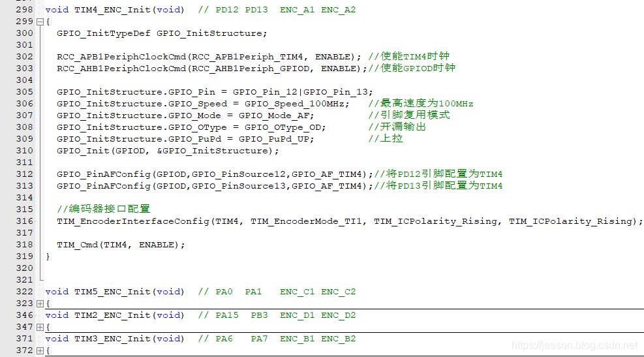Click the GPIO_Init(GPIOD call on line 310
Viewport: 644px width, 357px height.
coord(100,151)
